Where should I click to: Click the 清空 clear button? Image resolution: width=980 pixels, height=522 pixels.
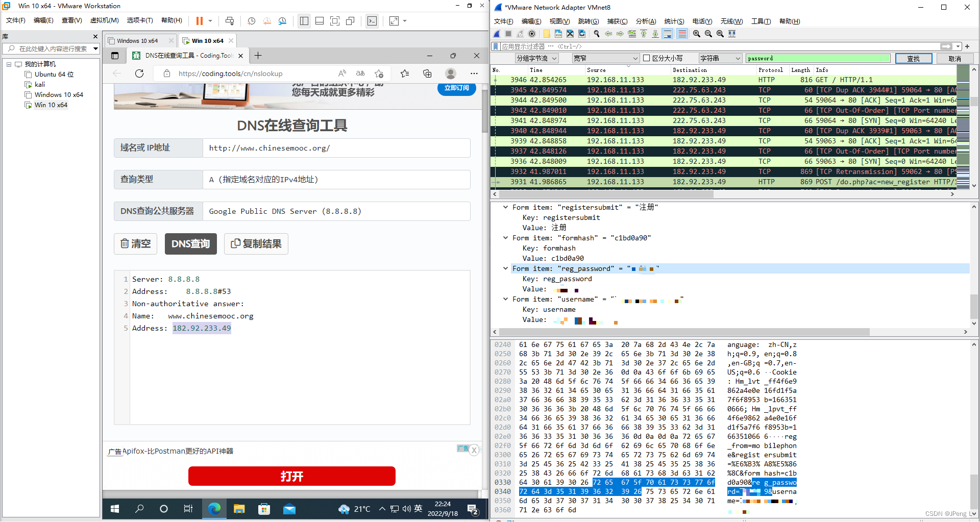135,244
